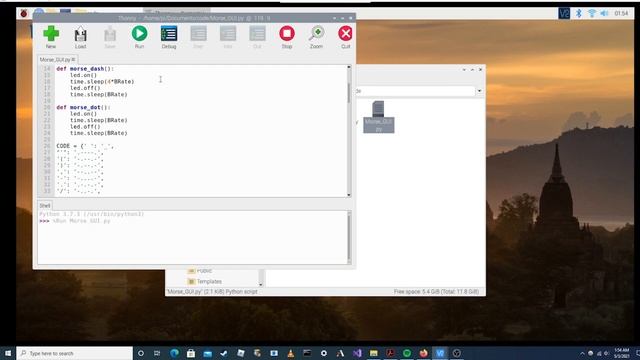
Task: Click the 'CODE = {' line in editor
Action: tap(85, 146)
